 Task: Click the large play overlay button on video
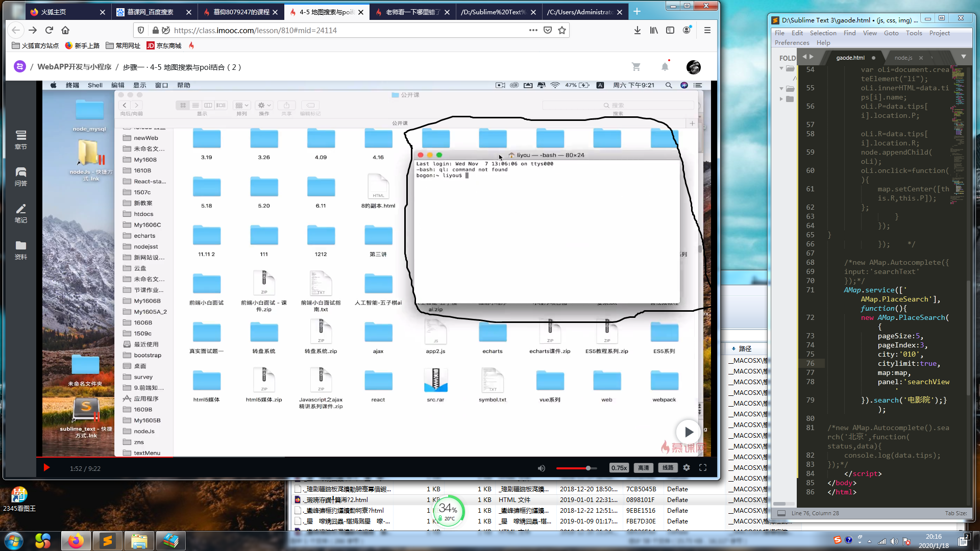(689, 432)
